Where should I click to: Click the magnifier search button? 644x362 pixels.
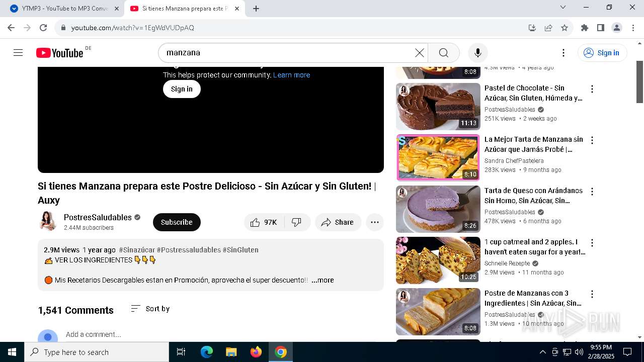[443, 53]
